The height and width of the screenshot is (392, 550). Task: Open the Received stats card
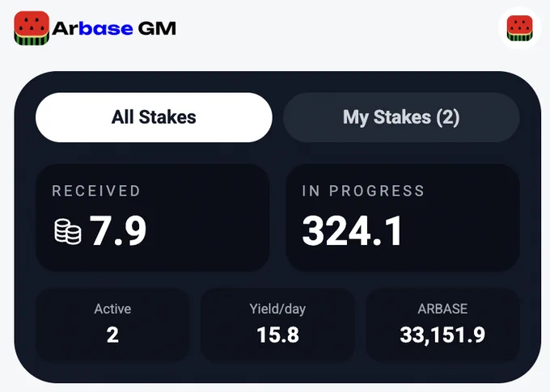click(x=153, y=217)
